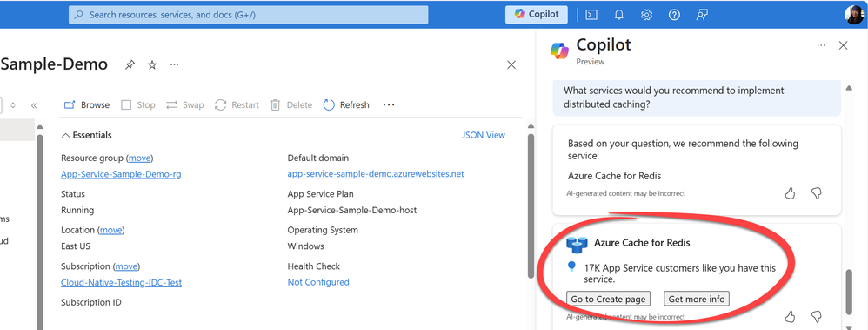Open notifications bell icon

(619, 15)
